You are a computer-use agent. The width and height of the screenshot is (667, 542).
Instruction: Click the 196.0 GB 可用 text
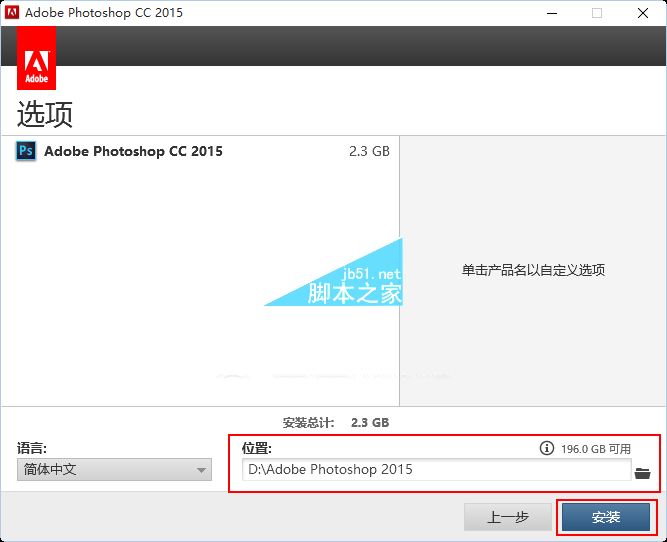596,449
